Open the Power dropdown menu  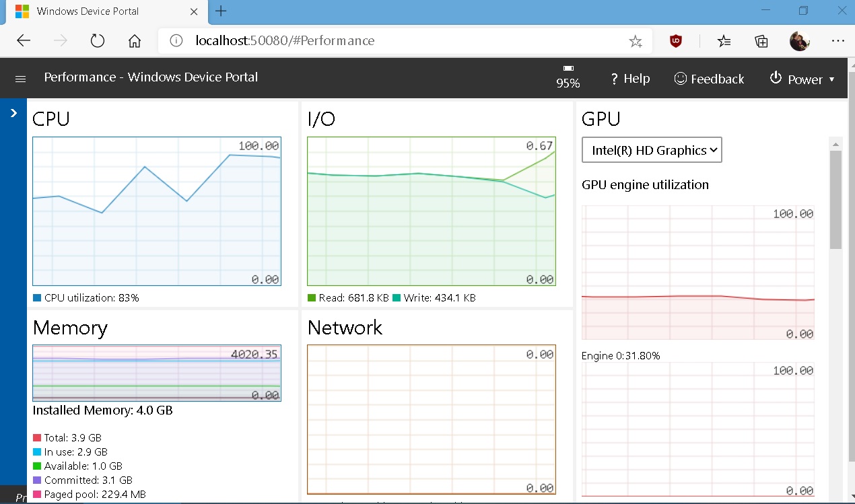(x=802, y=79)
